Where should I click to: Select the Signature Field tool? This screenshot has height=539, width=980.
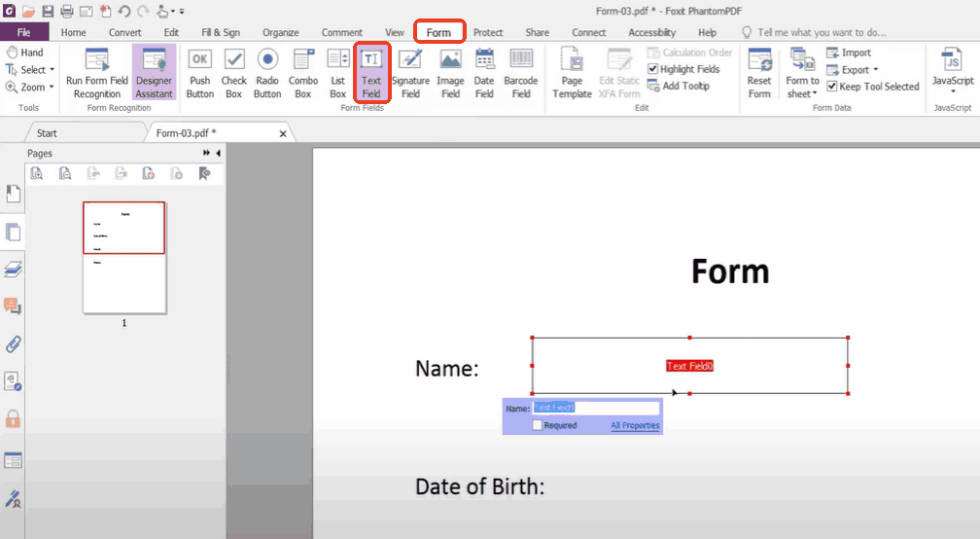410,73
